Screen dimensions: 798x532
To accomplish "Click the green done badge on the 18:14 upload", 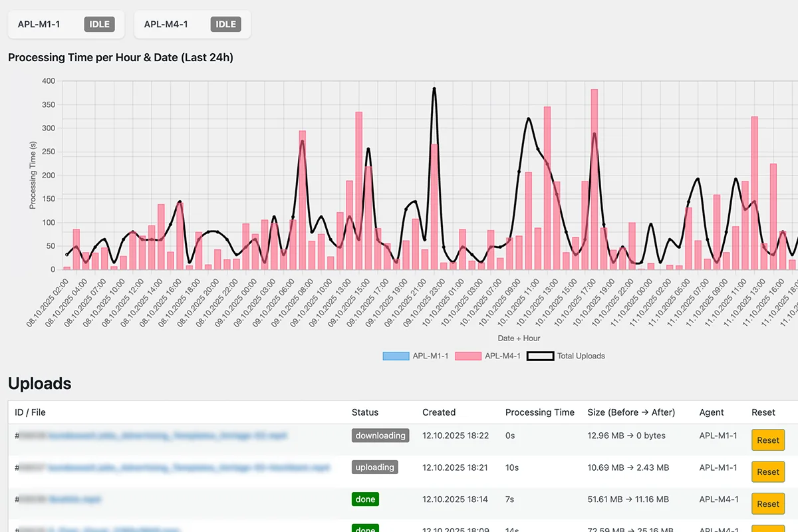I will pos(365,499).
